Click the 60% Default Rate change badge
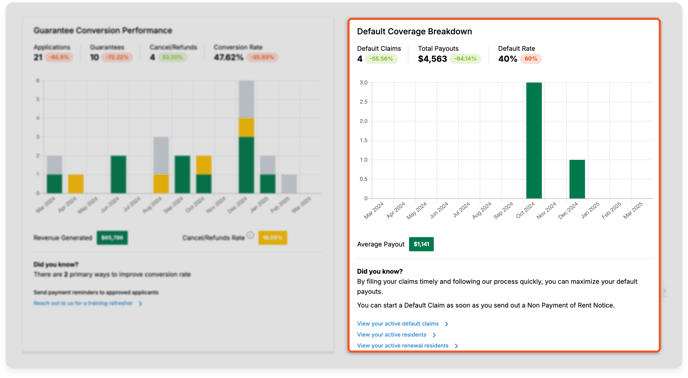Image resolution: width=688 pixels, height=378 pixels. pos(531,59)
